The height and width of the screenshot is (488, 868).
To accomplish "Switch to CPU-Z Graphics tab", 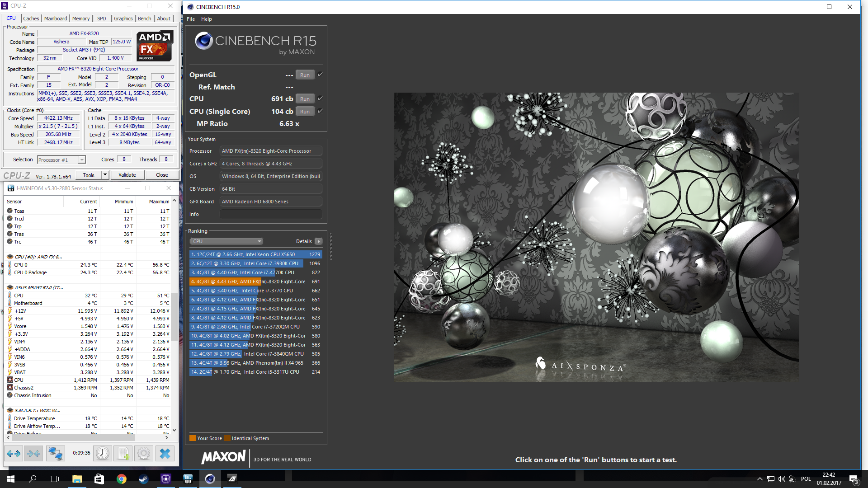I will (x=123, y=19).
